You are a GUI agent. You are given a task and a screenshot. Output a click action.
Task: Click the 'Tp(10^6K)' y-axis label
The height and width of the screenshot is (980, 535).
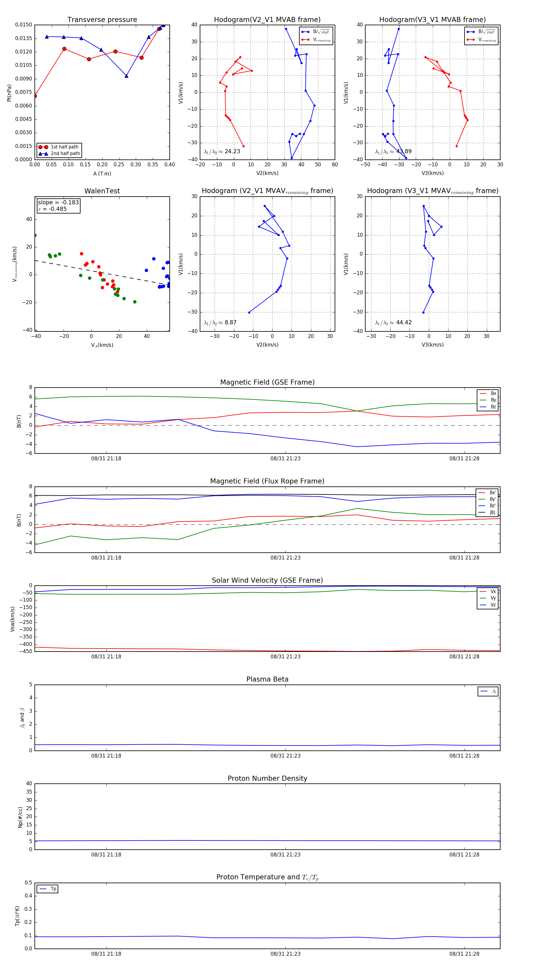(17, 916)
